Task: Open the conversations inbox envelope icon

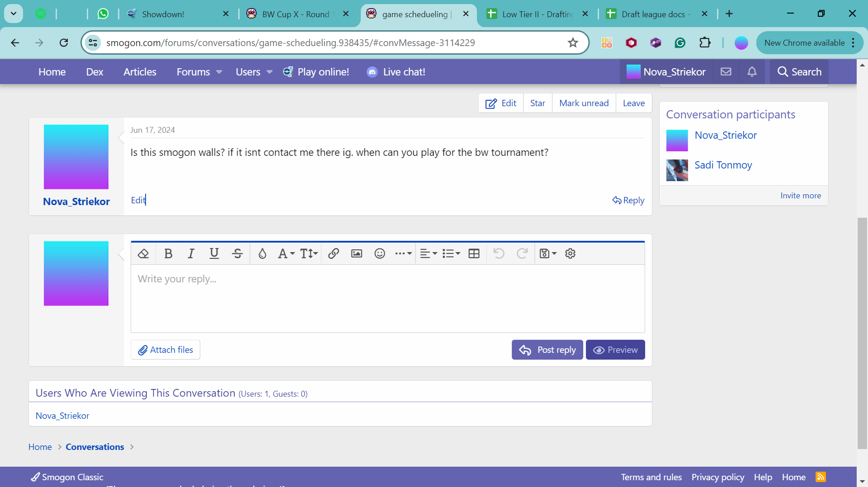Action: [726, 72]
